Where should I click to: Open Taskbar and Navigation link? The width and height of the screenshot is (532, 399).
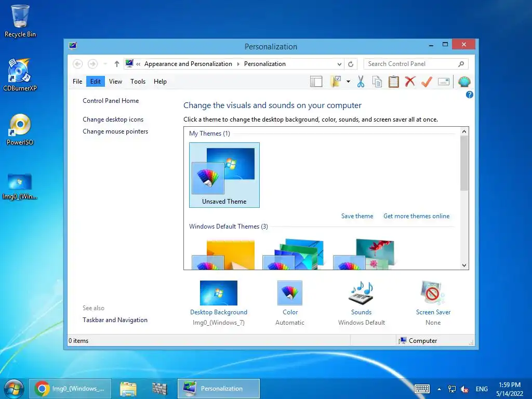pyautogui.click(x=115, y=320)
